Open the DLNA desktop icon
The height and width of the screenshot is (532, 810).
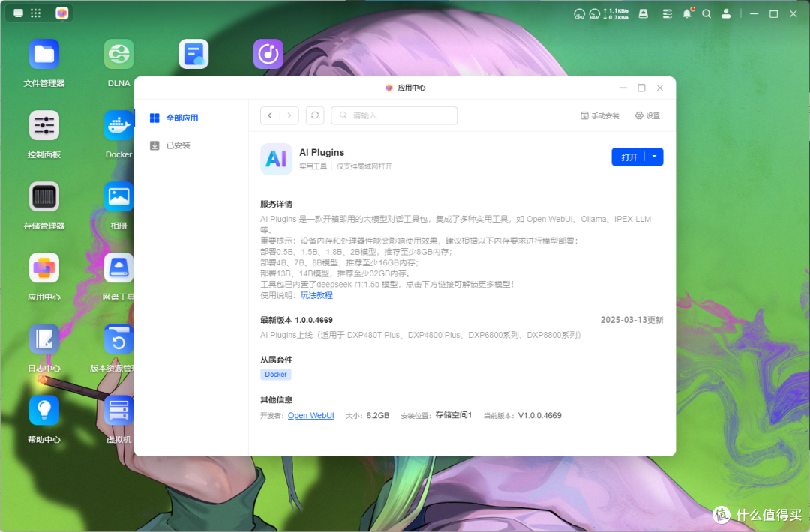click(x=118, y=54)
